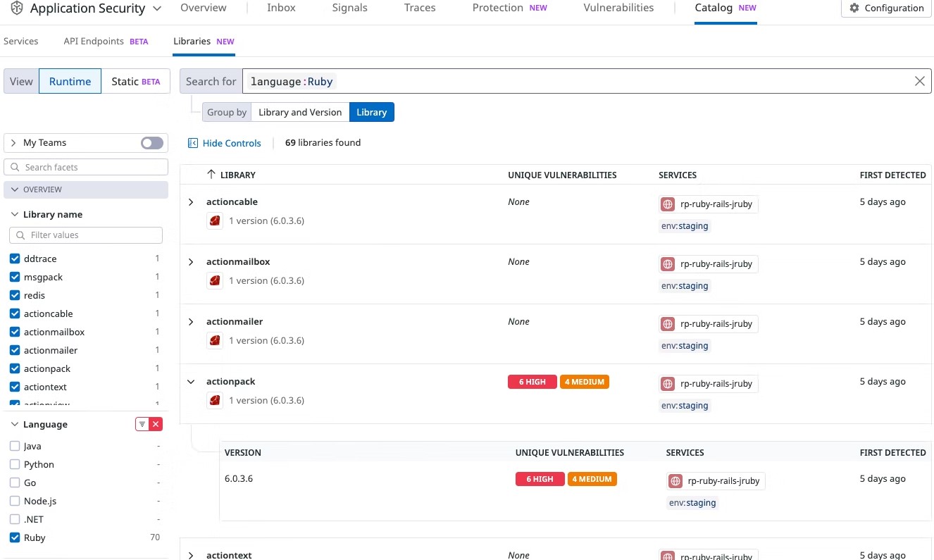Collapse the OVERVIEW facet group
This screenshot has height=560, width=934.
(15, 189)
